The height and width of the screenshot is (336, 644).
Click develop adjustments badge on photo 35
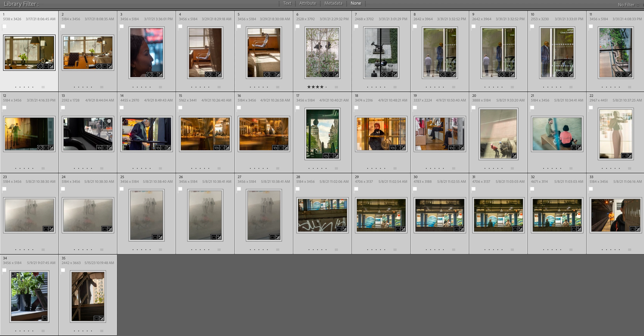(x=102, y=318)
